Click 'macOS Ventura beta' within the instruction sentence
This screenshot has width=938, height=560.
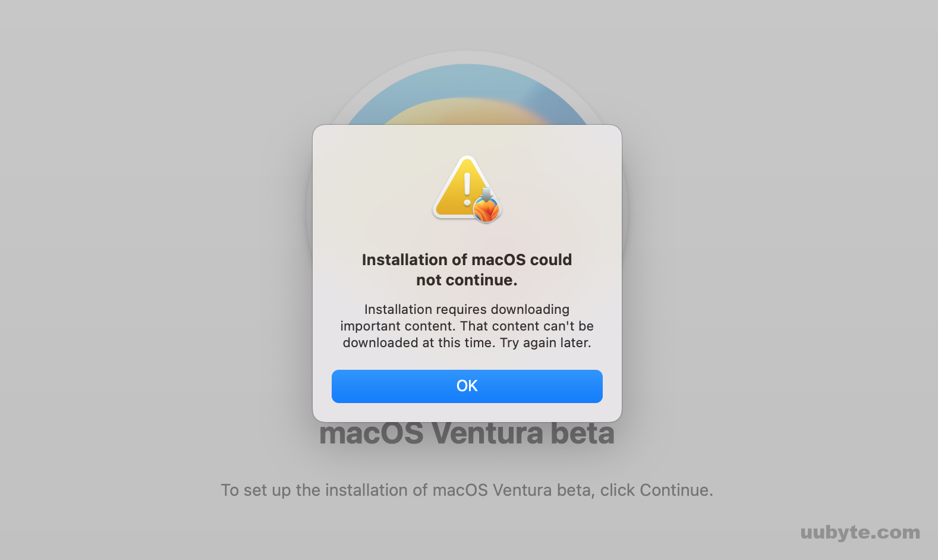[513, 490]
